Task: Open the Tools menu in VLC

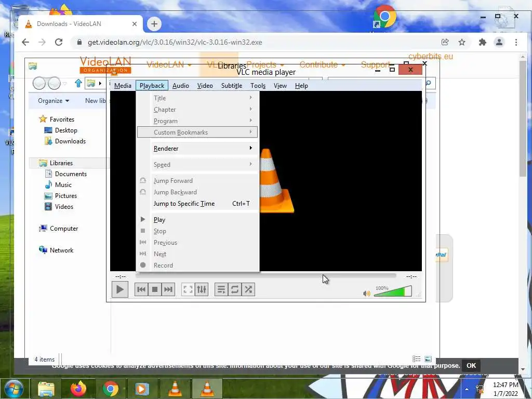Action: click(x=258, y=86)
